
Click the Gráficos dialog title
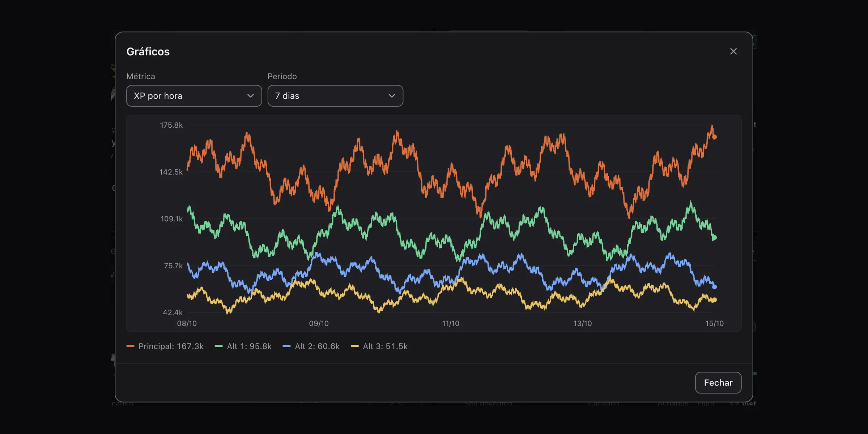(148, 52)
